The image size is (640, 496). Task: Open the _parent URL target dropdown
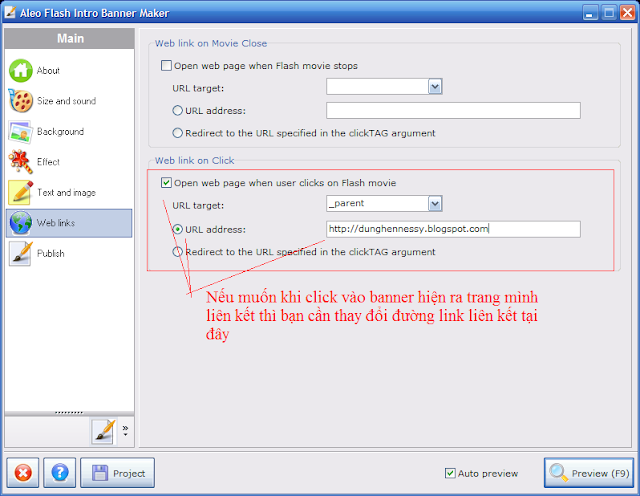[435, 204]
